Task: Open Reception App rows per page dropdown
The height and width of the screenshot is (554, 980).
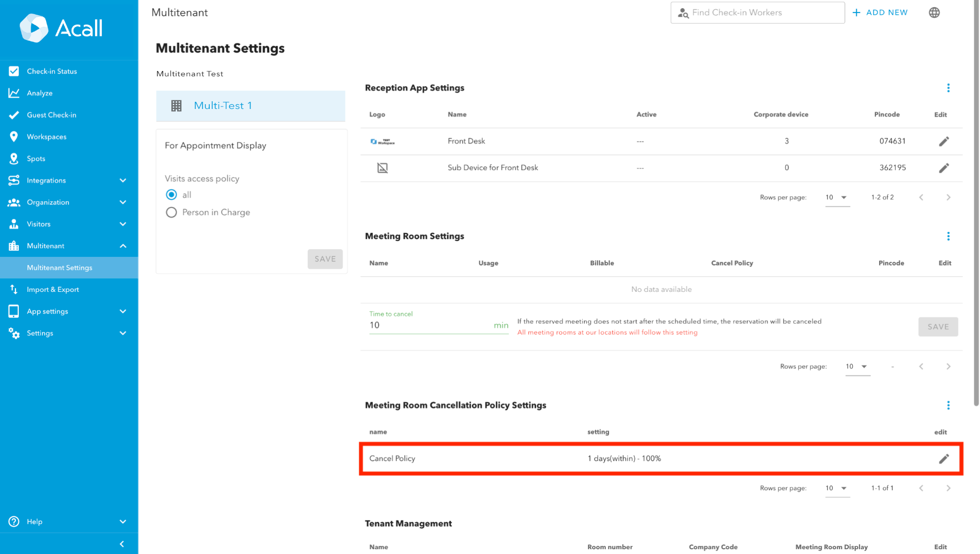Action: 837,197
